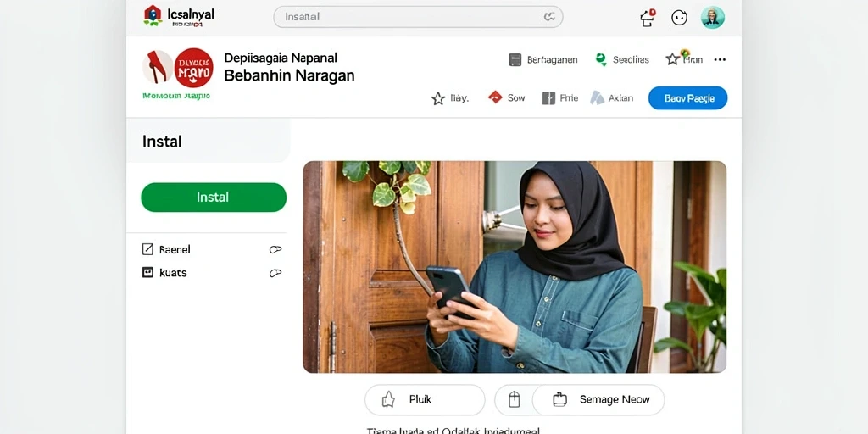The width and height of the screenshot is (868, 434).
Task: Click the blue Baov Paegle button
Action: coord(688,98)
